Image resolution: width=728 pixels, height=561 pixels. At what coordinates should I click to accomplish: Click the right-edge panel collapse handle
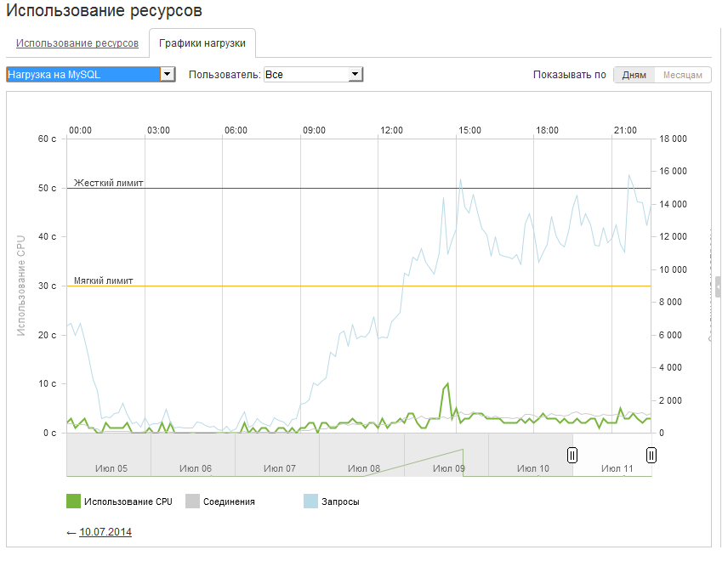pos(719,287)
